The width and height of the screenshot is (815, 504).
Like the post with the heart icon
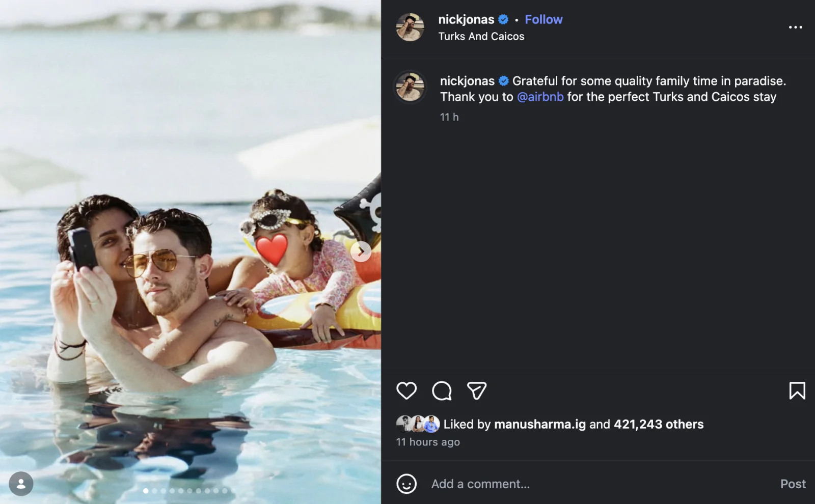tap(406, 391)
